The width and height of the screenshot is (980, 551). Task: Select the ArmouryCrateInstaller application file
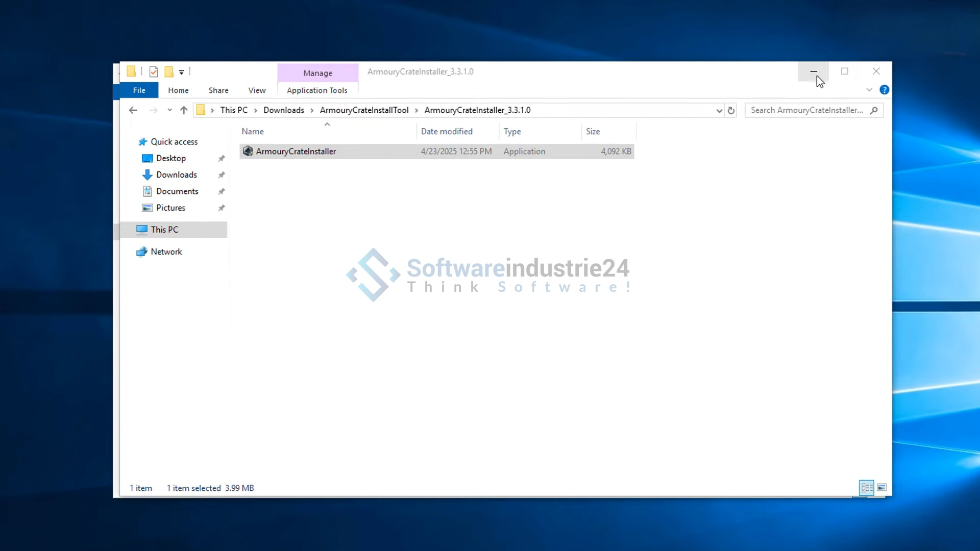(296, 152)
